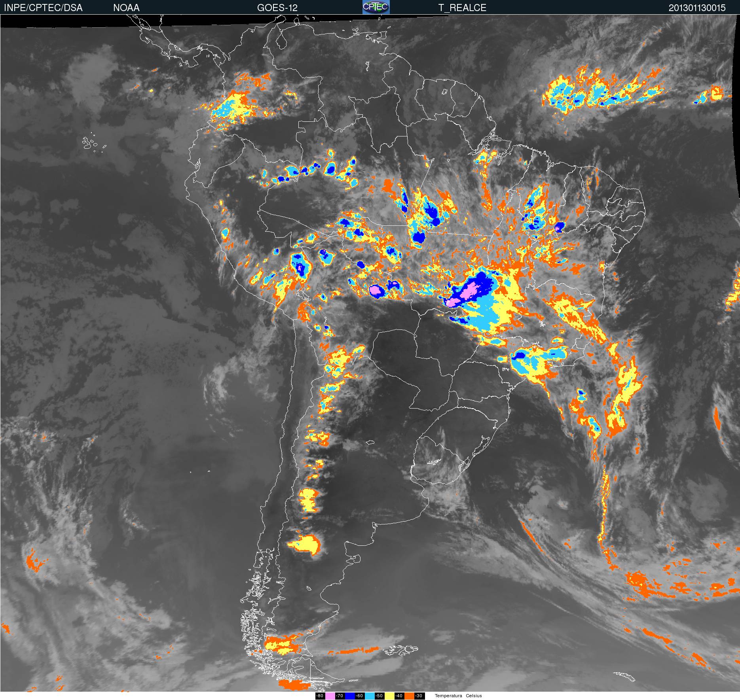
Task: Click the NOAA label in the header
Action: [126, 8]
